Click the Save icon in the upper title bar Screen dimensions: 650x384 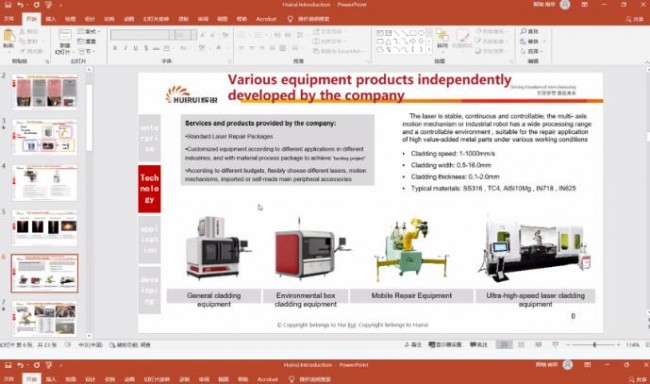[x=7, y=5]
